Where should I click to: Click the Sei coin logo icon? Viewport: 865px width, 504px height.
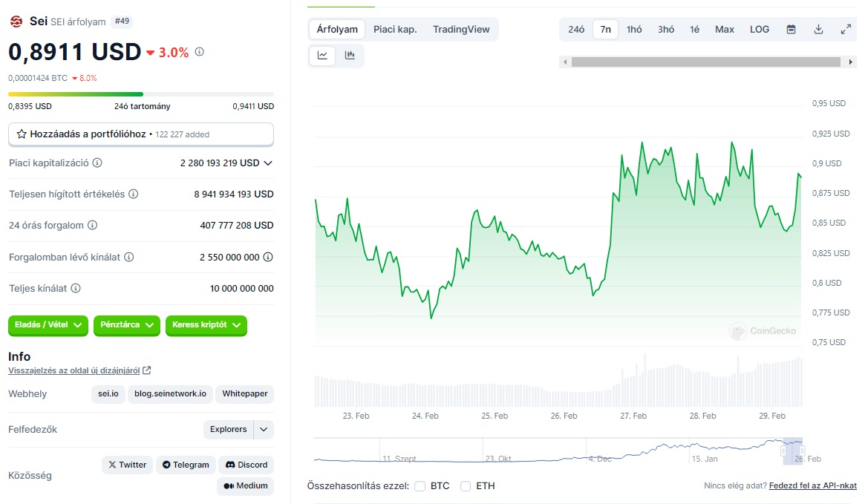coord(16,22)
